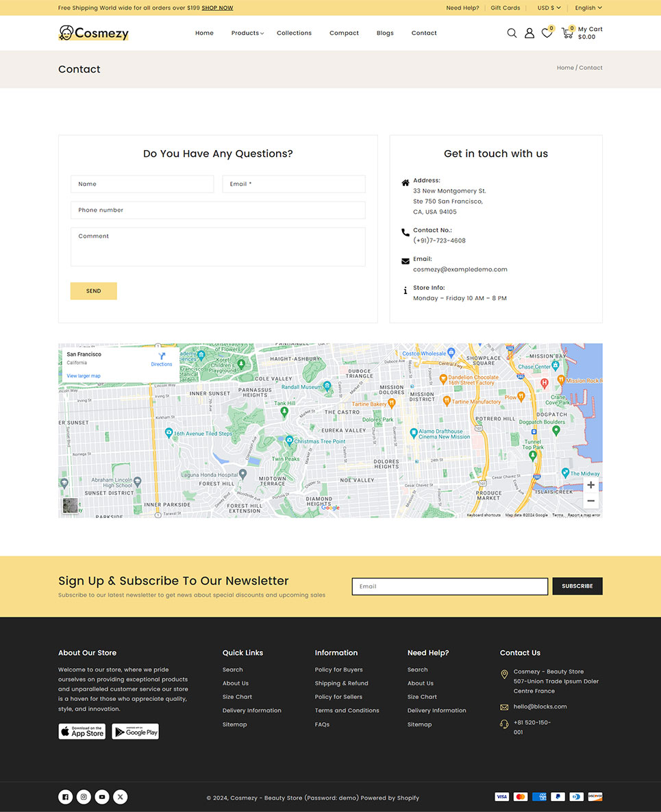661x812 pixels.
Task: Click the SHOP NOW link
Action: click(x=217, y=8)
